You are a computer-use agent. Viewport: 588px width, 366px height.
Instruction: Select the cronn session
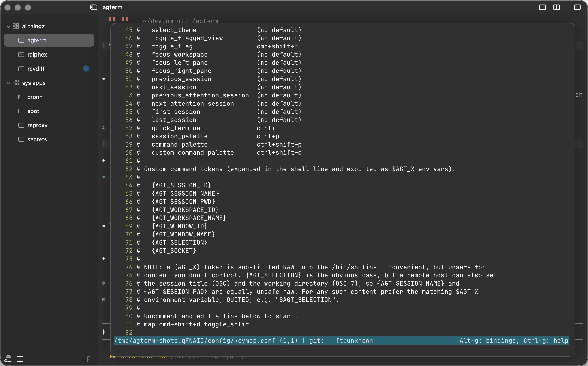point(49,97)
